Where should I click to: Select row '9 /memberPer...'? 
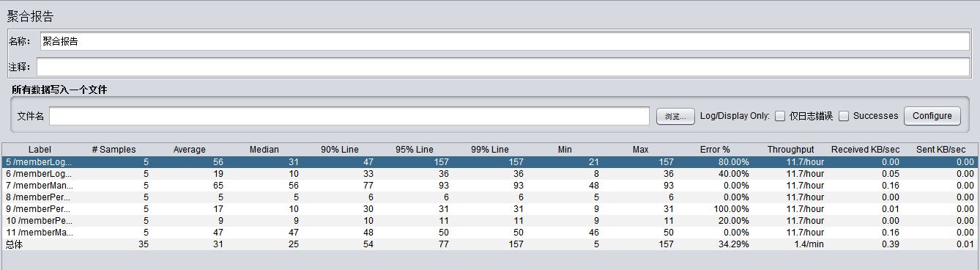tap(490, 209)
